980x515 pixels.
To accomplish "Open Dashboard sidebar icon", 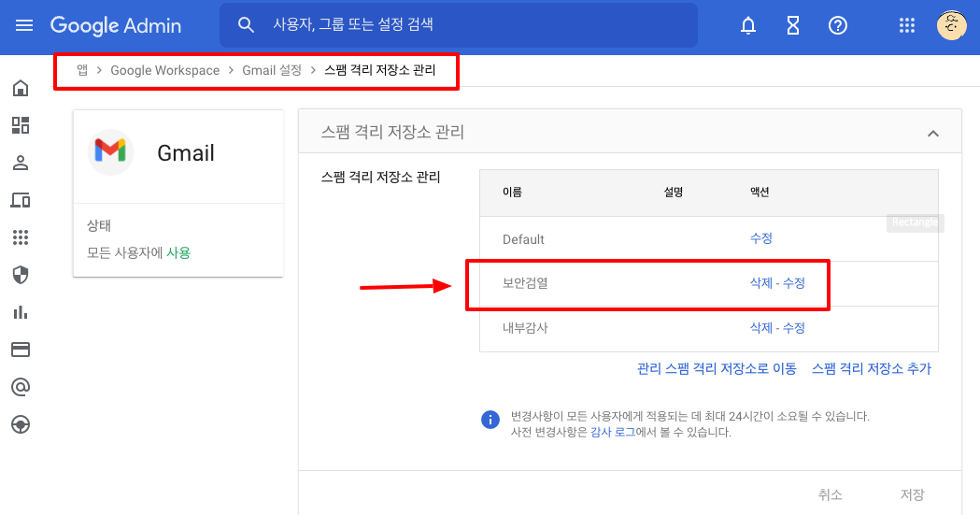I will point(21,125).
